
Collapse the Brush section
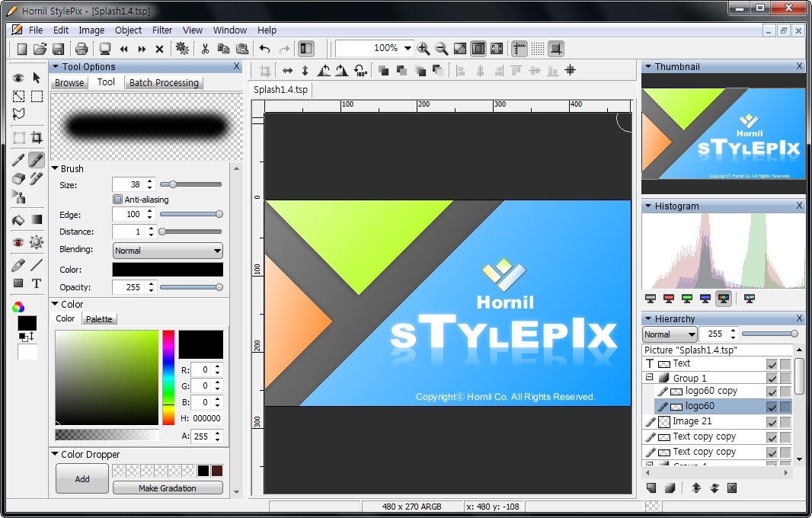pyautogui.click(x=55, y=168)
